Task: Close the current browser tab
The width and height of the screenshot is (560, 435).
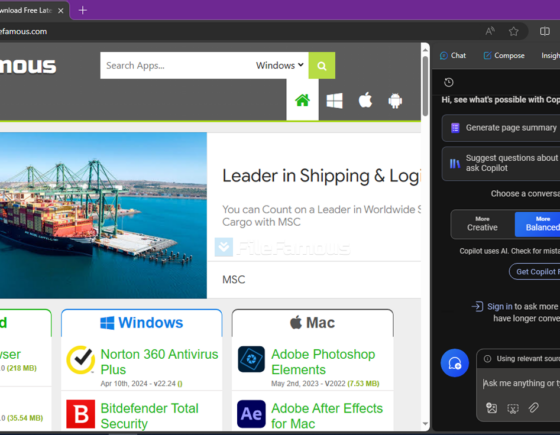Action: [x=61, y=11]
